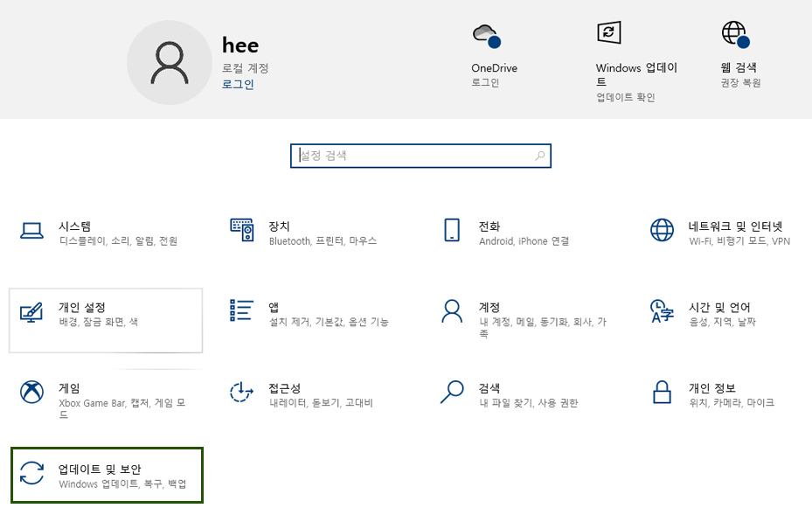Open the 앱 settings heading
The width and height of the screenshot is (812, 508).
pyautogui.click(x=274, y=307)
